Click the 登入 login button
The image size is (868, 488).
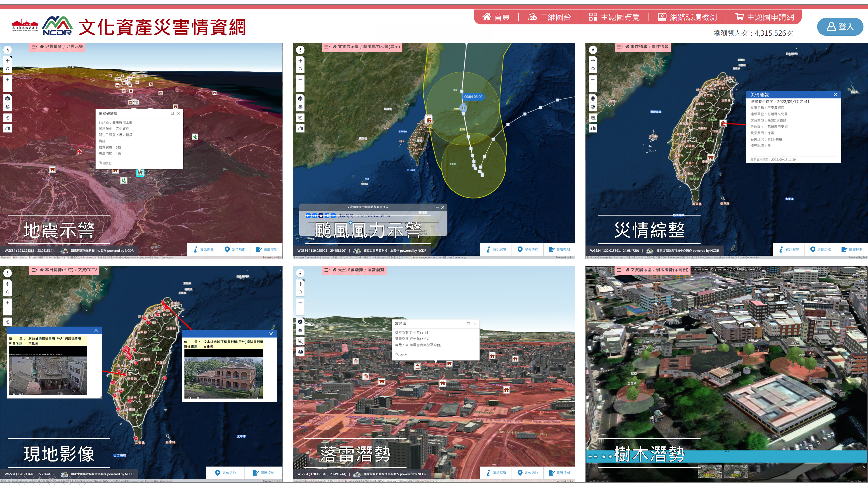click(x=840, y=27)
